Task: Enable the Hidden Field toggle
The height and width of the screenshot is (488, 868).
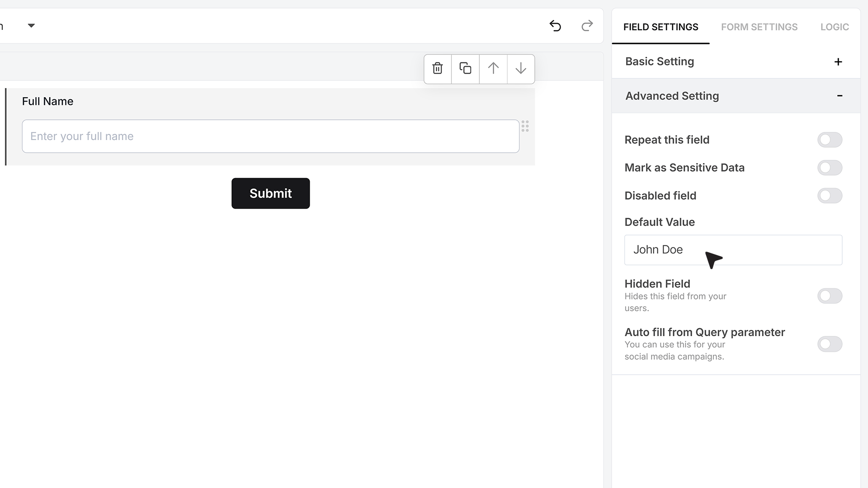Action: click(x=830, y=296)
